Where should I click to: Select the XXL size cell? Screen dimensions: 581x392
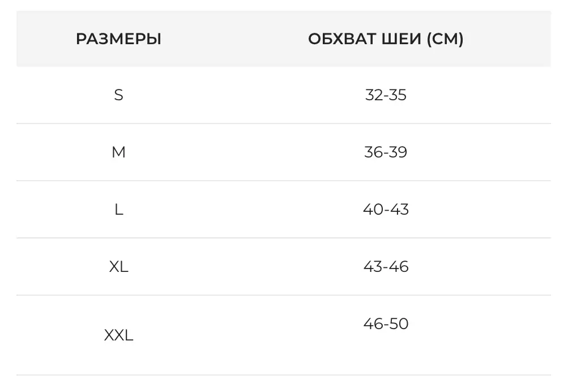[x=118, y=335]
